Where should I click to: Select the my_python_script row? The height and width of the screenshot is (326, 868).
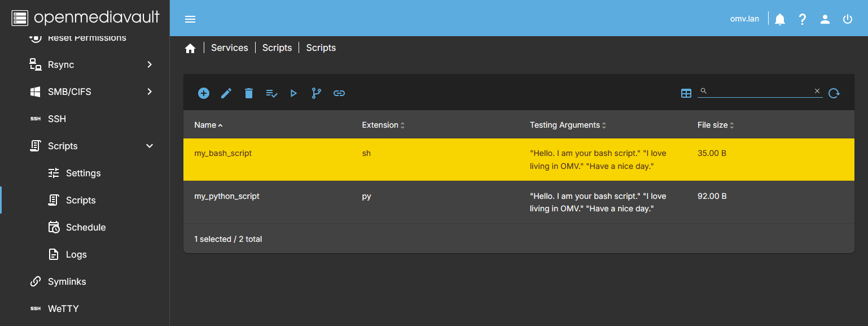(227, 196)
